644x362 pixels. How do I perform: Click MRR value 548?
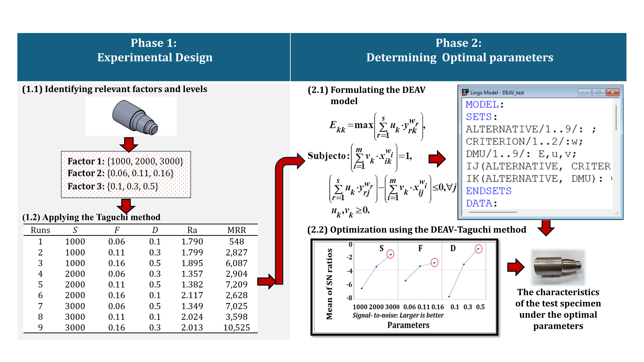point(237,242)
